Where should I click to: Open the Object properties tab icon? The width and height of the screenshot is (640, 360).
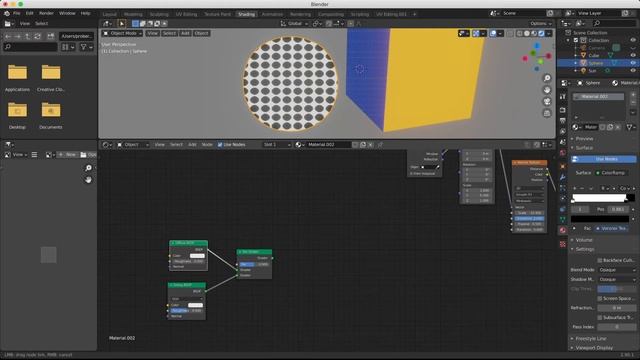tap(563, 167)
